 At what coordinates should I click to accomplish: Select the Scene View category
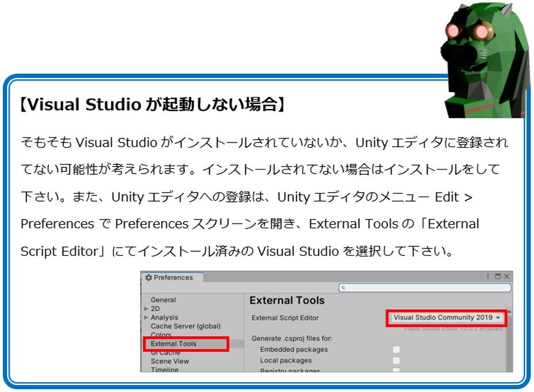point(170,361)
